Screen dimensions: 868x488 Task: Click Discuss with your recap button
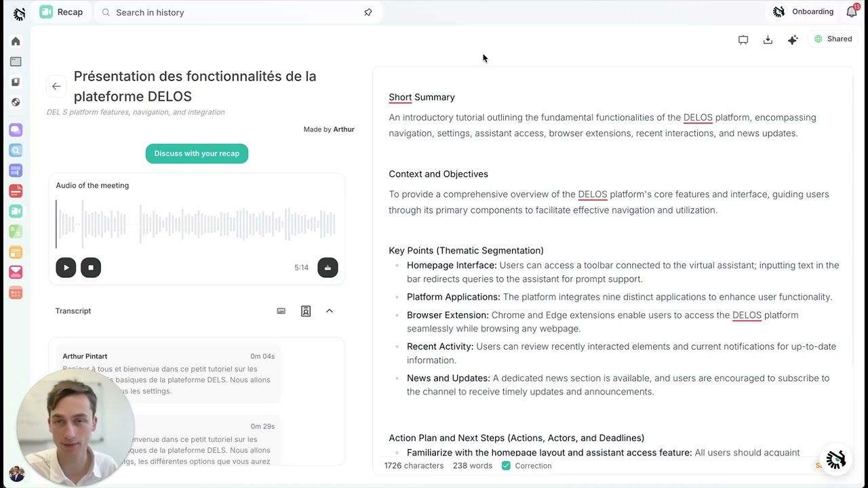click(x=197, y=153)
